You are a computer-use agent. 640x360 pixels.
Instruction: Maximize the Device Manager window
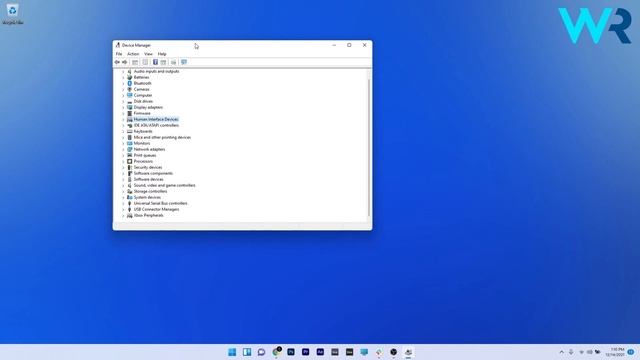click(349, 45)
